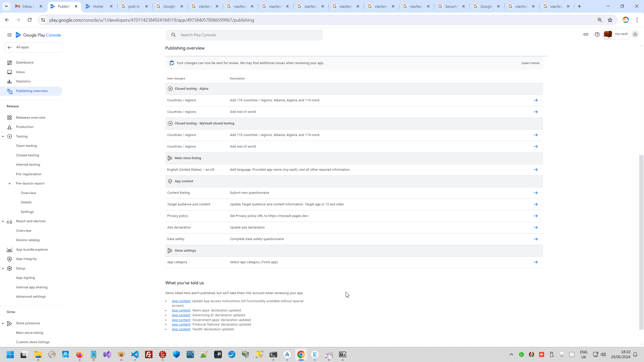Screen dimensions: 644x362
Task: Open the Play Console hamburger menu
Action: [x=9, y=35]
